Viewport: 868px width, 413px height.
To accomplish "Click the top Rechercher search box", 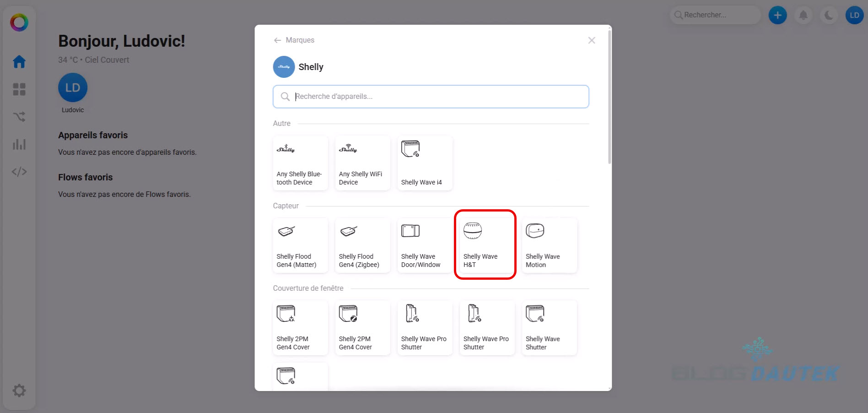I will tap(715, 15).
